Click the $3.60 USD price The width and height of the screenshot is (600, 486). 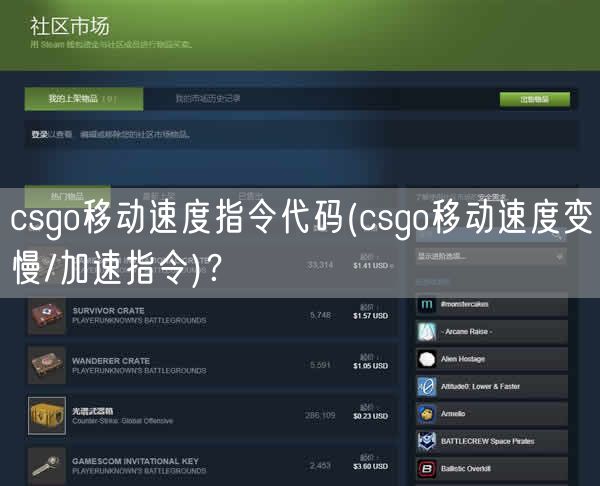370,466
